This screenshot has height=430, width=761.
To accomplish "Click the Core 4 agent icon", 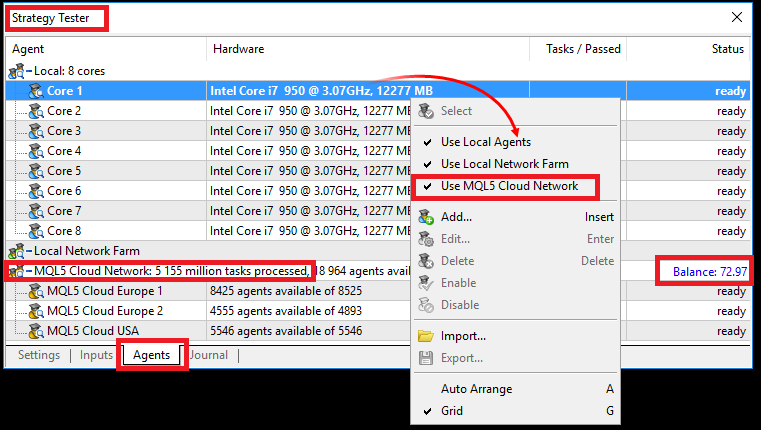I will point(36,151).
